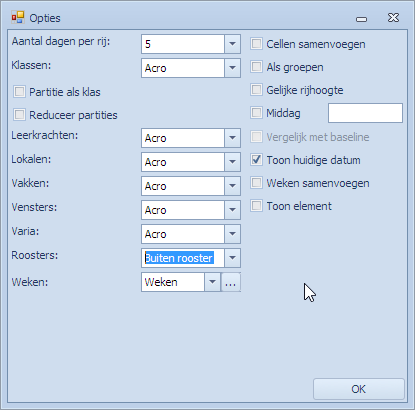The height and width of the screenshot is (410, 415).
Task: Toggle Reduceer partities checkbox
Action: point(19,115)
